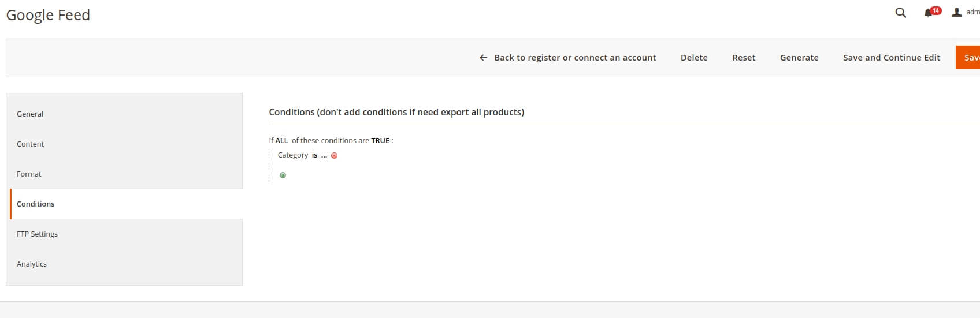The height and width of the screenshot is (318, 980).
Task: Open the notifications bell icon
Action: [929, 13]
